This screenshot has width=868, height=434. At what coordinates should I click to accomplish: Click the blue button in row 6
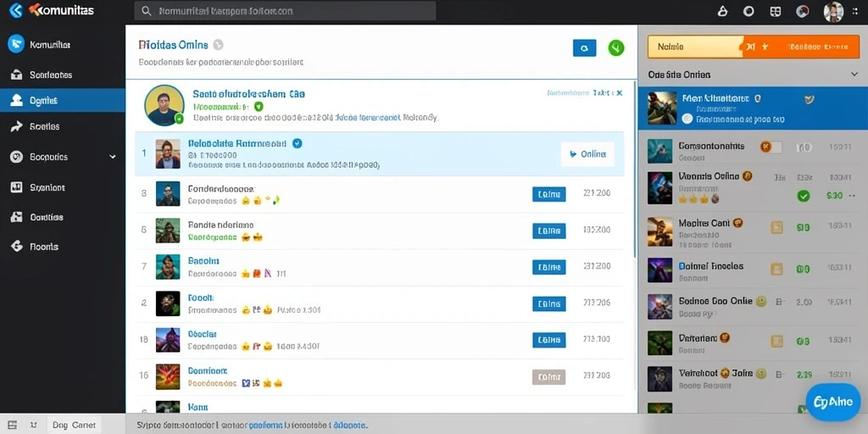548,231
